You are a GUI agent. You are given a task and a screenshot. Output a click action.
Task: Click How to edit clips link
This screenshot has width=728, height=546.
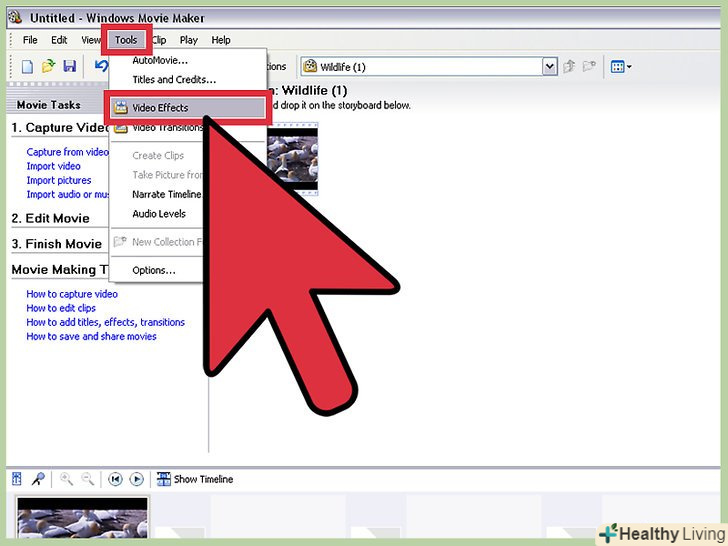coord(61,308)
